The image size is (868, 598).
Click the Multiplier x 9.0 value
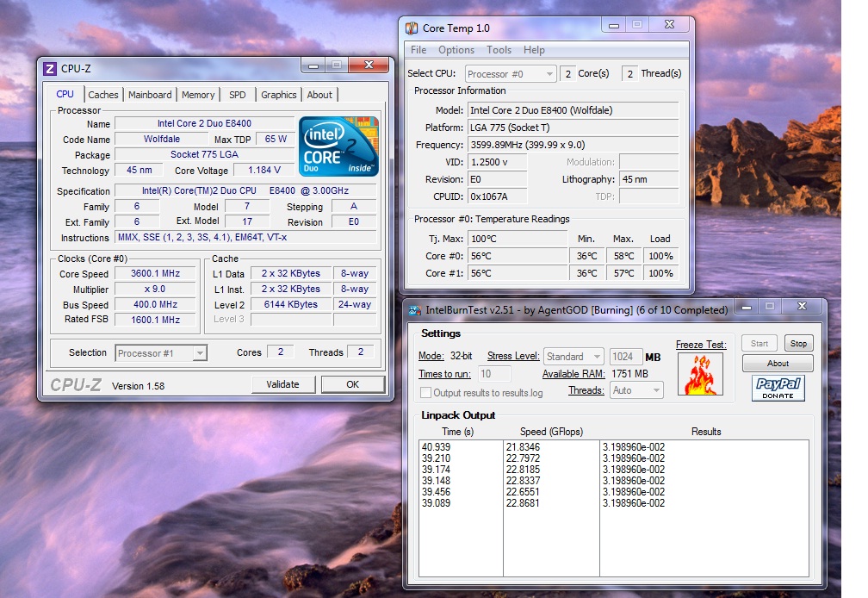click(156, 289)
